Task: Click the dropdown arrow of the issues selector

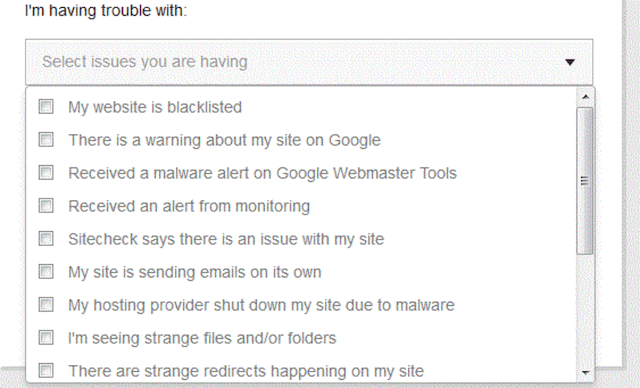Action: click(570, 62)
